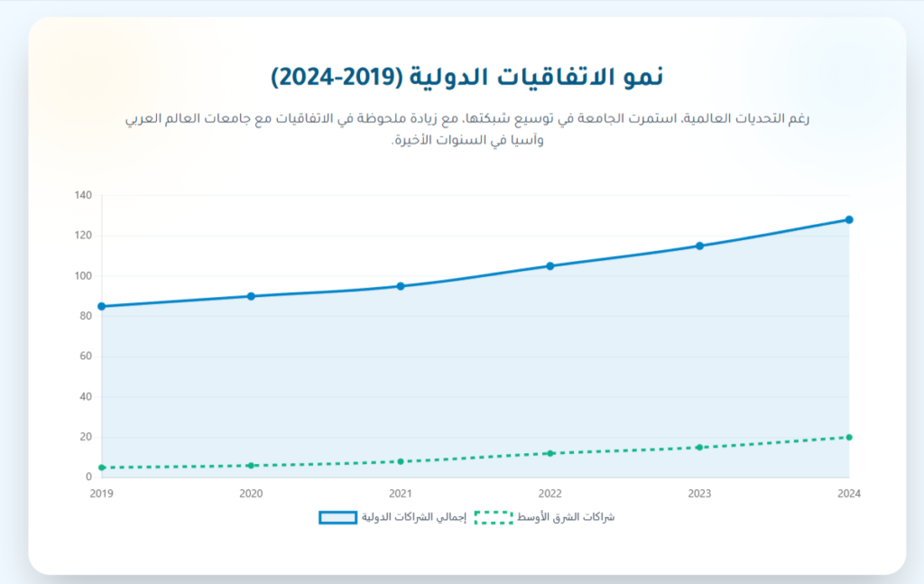Click the green 2023 Middle East data point
924x584 pixels.
pos(699,448)
